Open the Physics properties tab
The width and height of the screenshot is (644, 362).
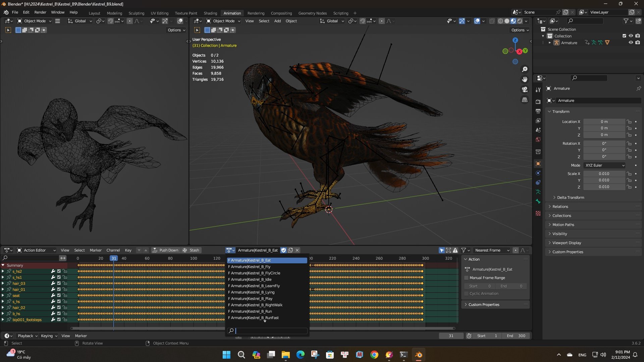(x=538, y=173)
